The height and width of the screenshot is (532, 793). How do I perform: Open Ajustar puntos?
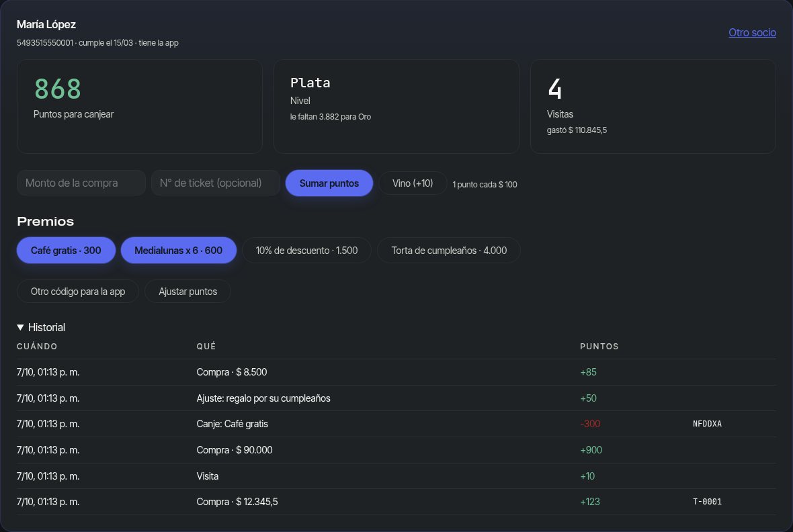(x=188, y=292)
